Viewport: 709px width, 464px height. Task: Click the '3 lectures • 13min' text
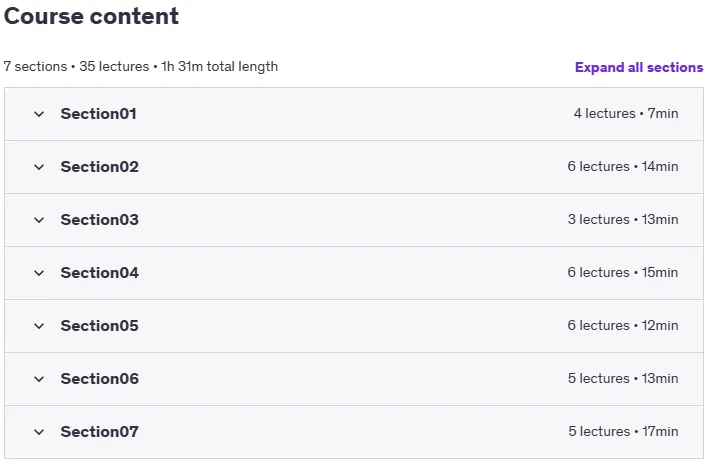[x=623, y=219]
